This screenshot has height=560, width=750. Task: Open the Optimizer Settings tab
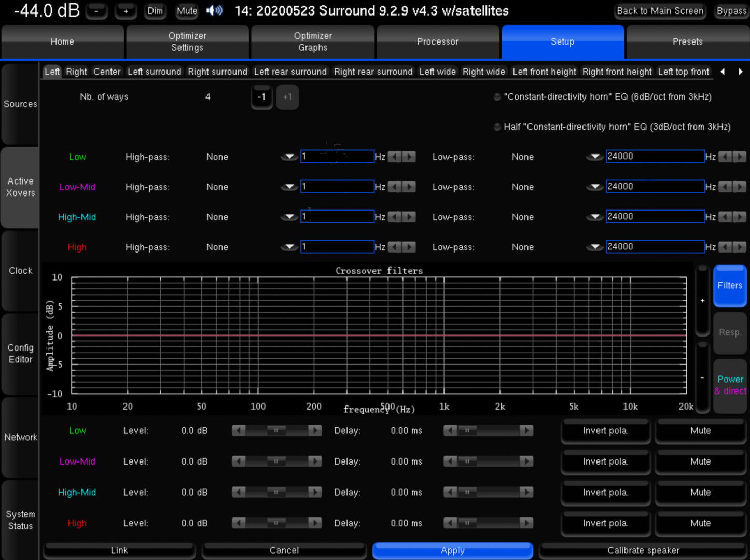pos(187,41)
